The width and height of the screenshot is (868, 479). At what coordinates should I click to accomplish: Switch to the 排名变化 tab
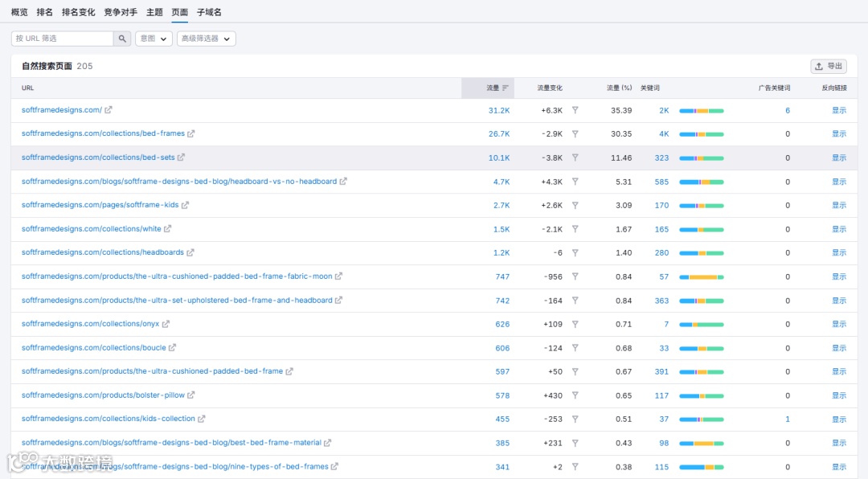pyautogui.click(x=79, y=12)
